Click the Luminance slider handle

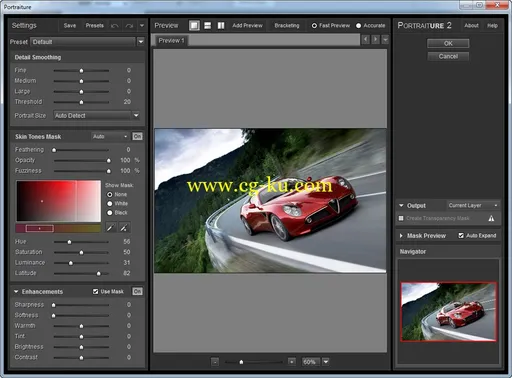pyautogui.click(x=71, y=263)
